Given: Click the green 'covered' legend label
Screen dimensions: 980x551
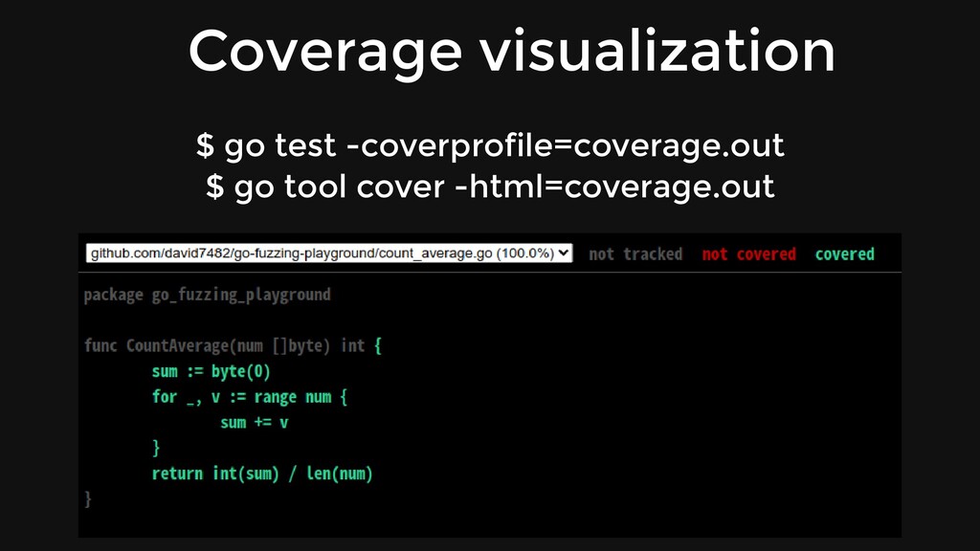Looking at the screenshot, I should pos(844,254).
